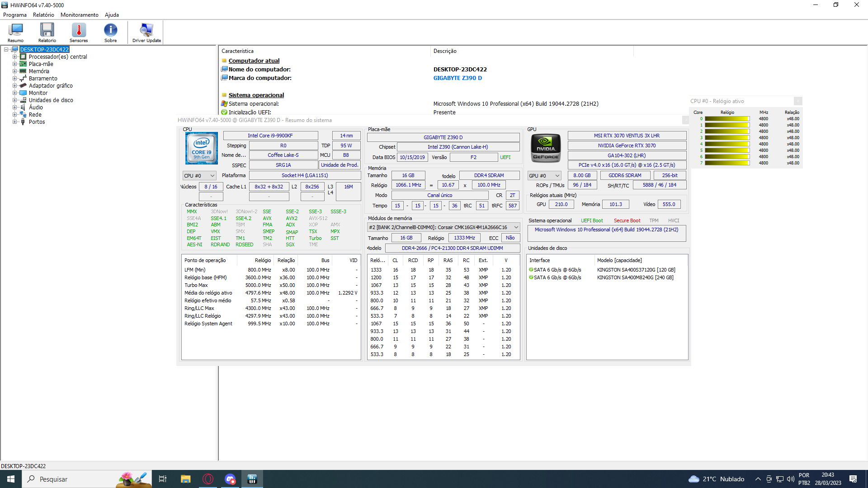Viewport: 868px width, 488px height.
Task: Click the GIGABYTE Z390 D link
Action: [458, 78]
